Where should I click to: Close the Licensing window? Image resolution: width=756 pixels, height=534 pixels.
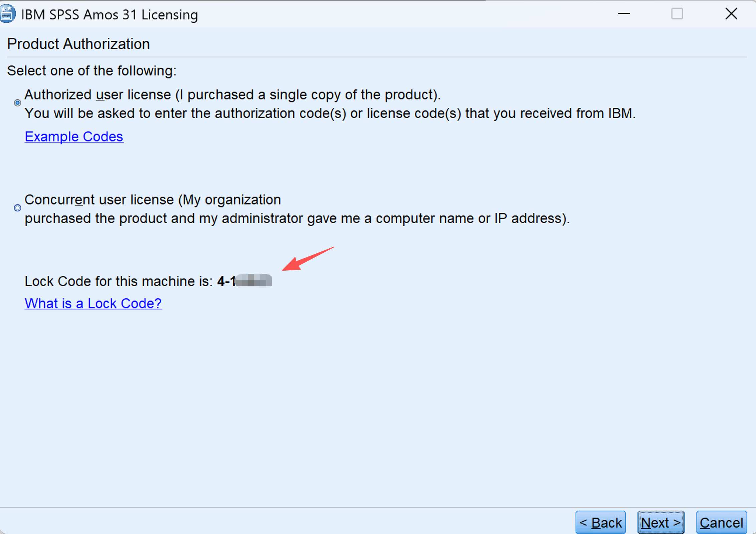coord(731,14)
